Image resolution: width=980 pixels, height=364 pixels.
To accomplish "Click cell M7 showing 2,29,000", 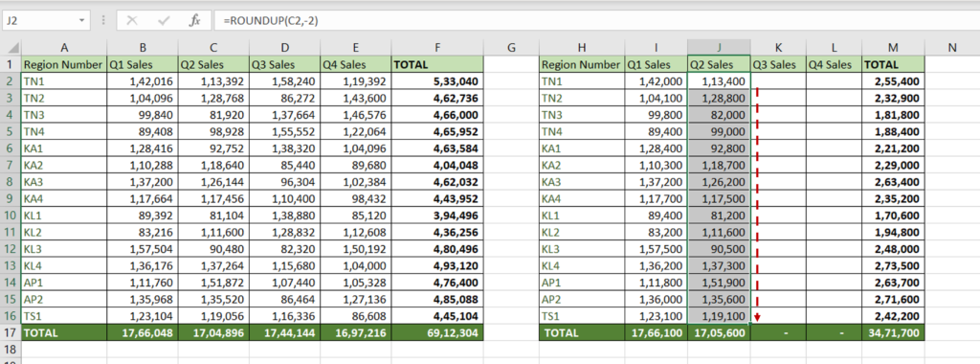I will click(x=893, y=165).
